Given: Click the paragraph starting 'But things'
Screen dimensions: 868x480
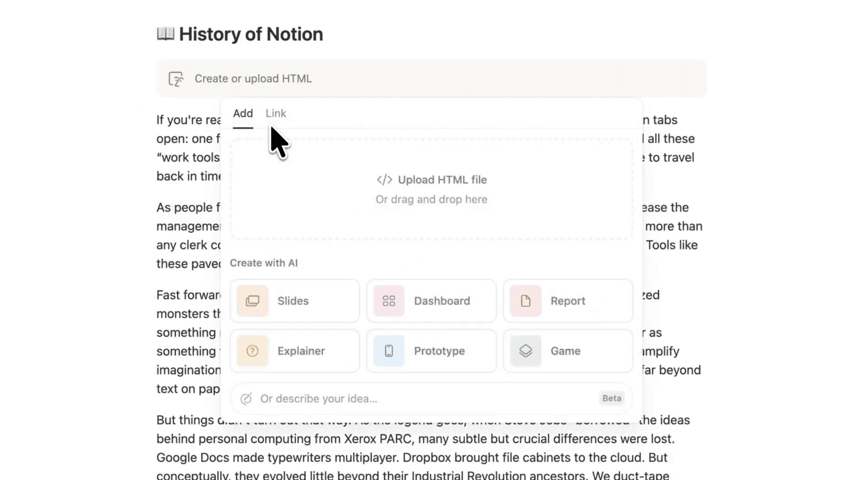Looking at the screenshot, I should pos(423,448).
